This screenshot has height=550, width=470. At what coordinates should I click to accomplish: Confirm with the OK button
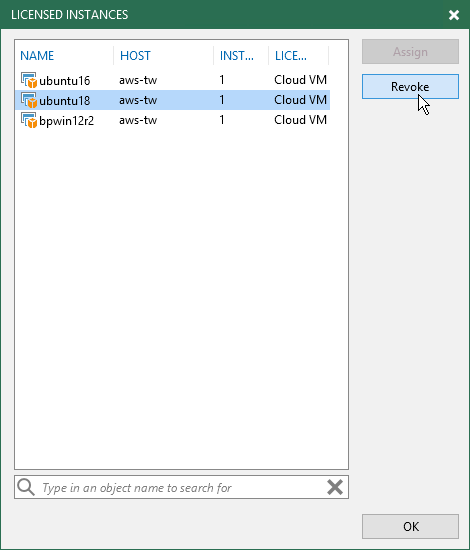[410, 526]
